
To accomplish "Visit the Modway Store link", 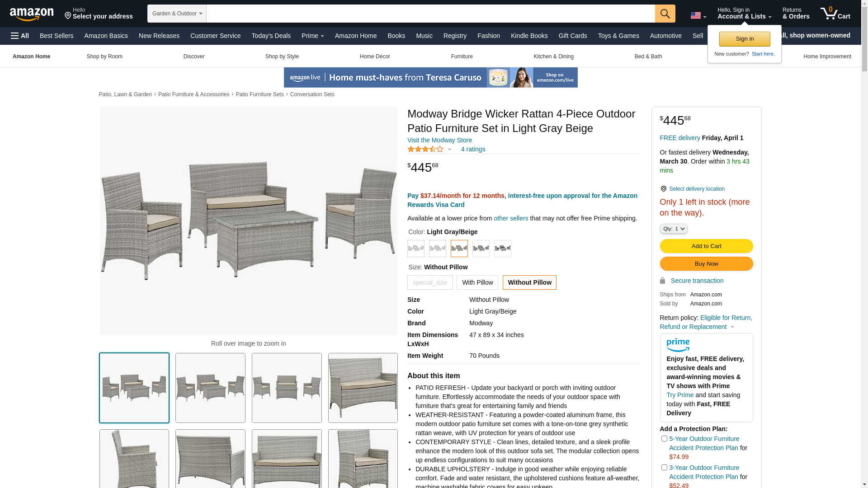I will [x=439, y=140].
